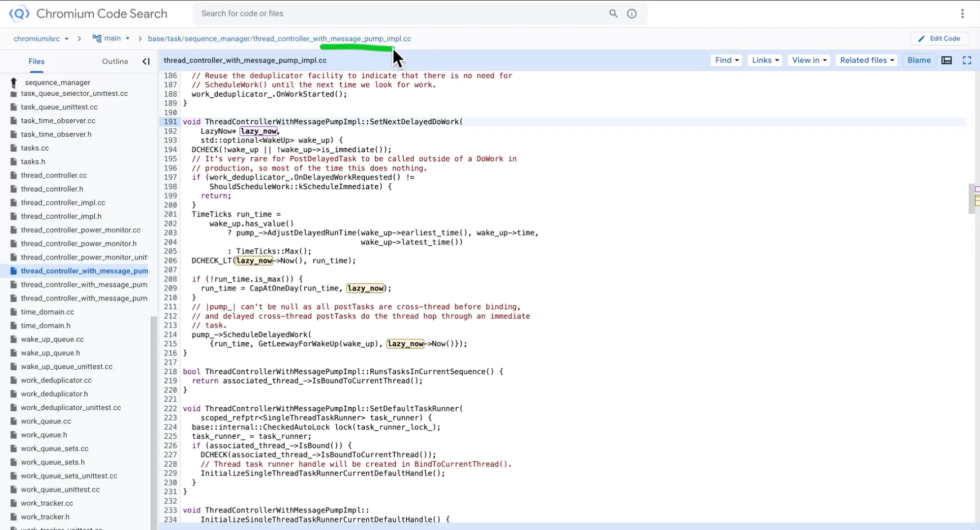Screen dimensions: 980x530
Task: Click file icon beside work_deduplicator.h
Action: point(13,394)
